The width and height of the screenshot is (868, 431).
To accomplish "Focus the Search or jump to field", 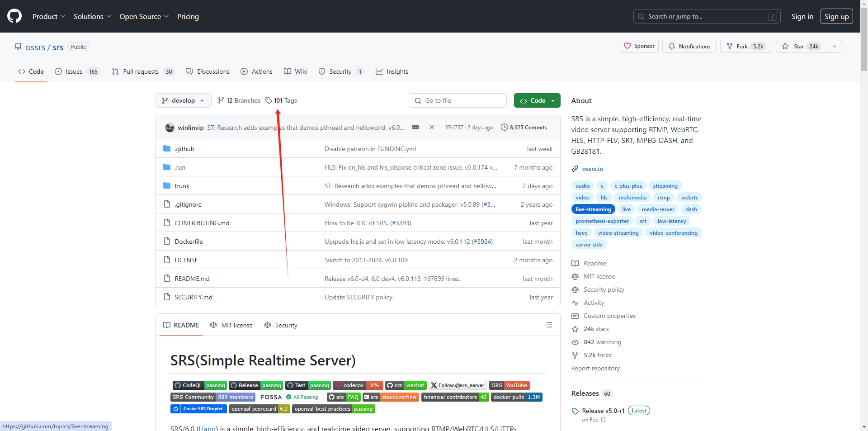I will 707,16.
